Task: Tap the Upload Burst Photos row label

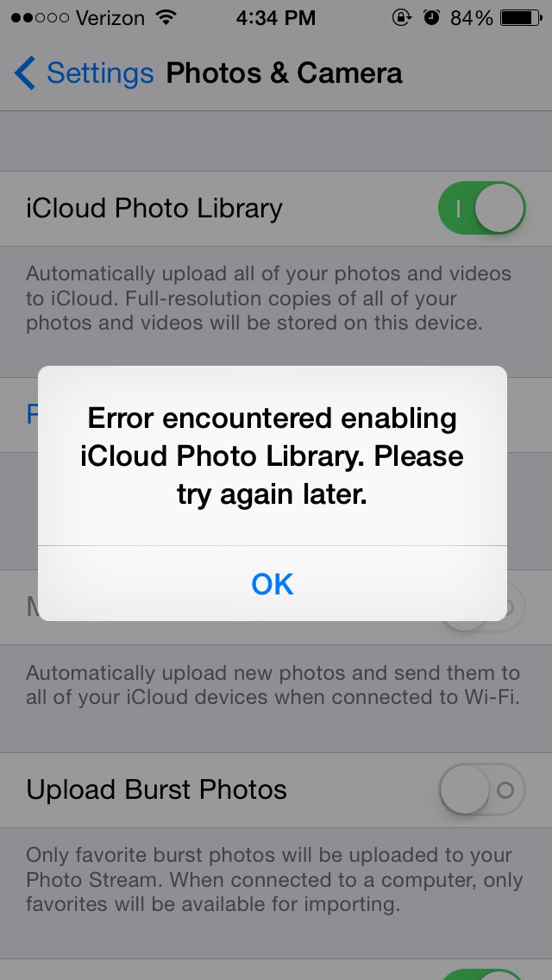Action: tap(156, 790)
